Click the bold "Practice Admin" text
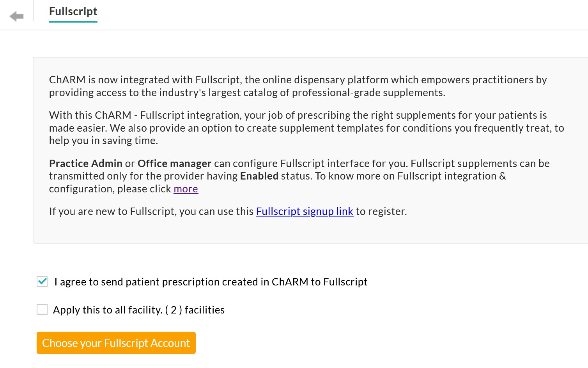Screen dimensions: 588x368 click(x=85, y=164)
